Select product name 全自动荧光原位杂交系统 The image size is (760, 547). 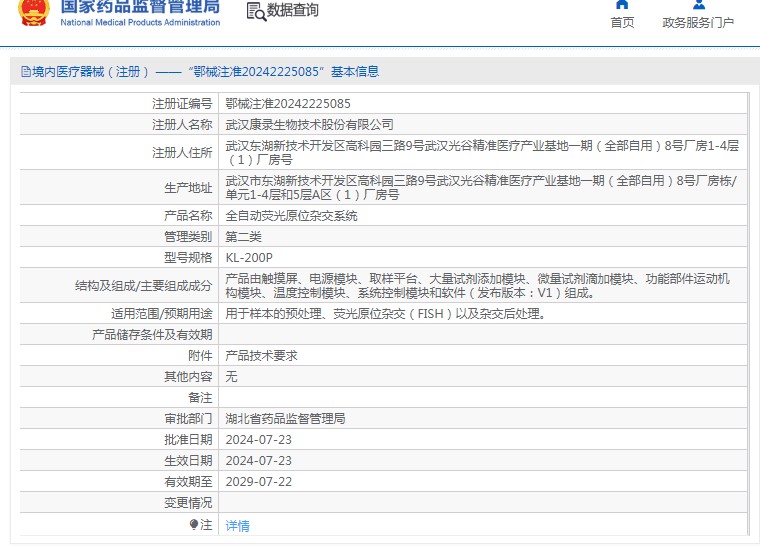[x=291, y=216]
